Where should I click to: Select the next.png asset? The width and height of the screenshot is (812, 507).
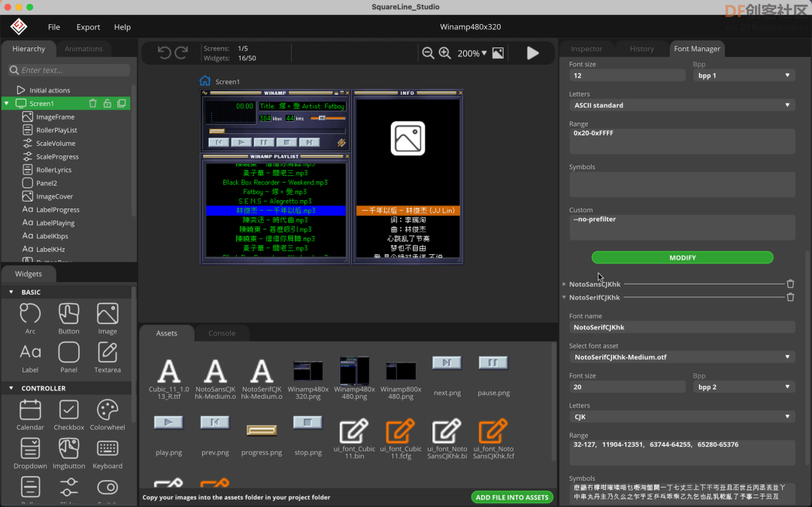click(x=447, y=375)
